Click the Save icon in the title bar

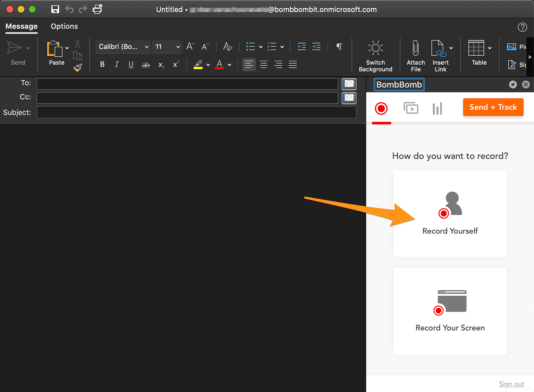pyautogui.click(x=55, y=9)
